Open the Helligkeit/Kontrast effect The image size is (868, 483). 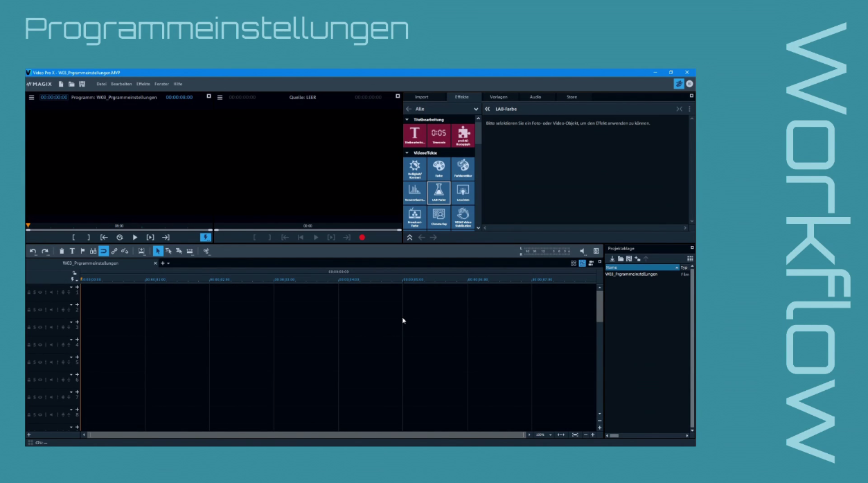click(414, 168)
